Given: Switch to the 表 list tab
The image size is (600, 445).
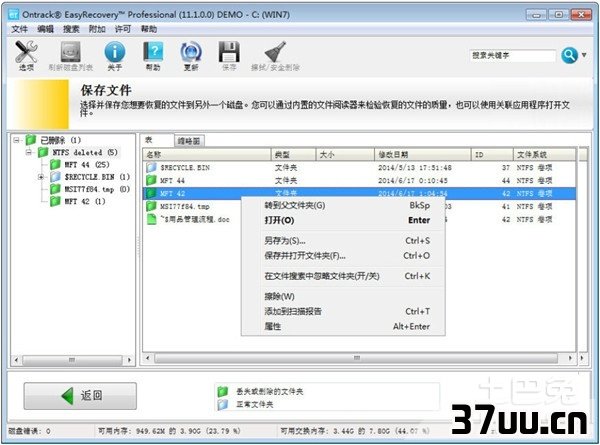Looking at the screenshot, I should click(157, 140).
